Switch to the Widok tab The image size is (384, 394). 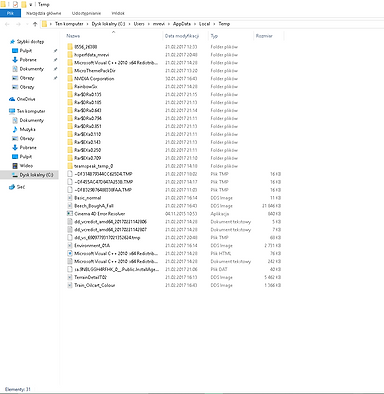[x=118, y=13]
